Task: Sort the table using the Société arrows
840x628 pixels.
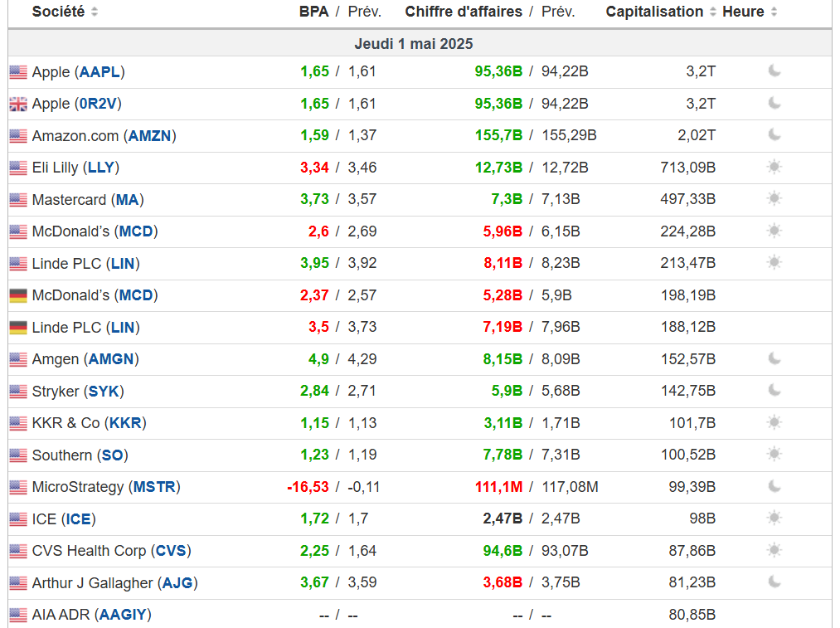Action: coord(95,12)
